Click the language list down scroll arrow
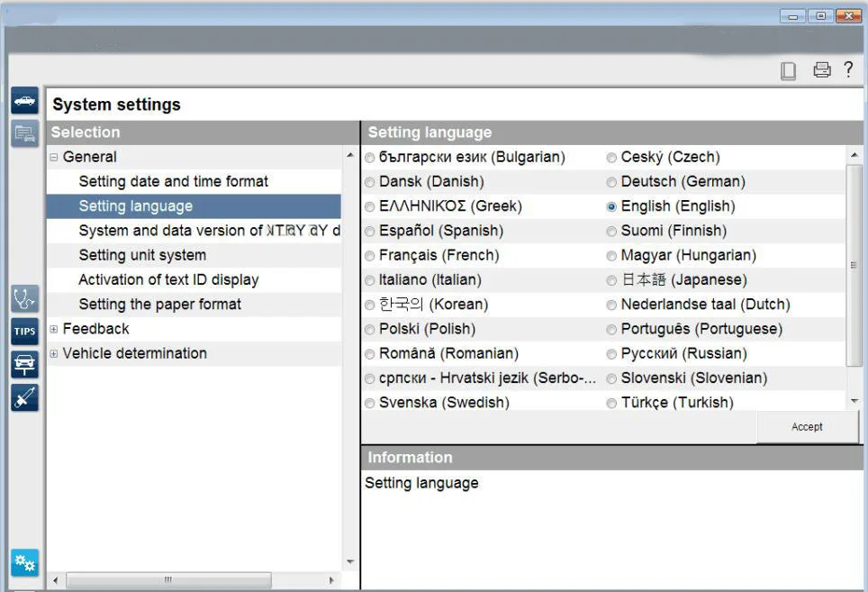This screenshot has width=868, height=592. point(854,401)
